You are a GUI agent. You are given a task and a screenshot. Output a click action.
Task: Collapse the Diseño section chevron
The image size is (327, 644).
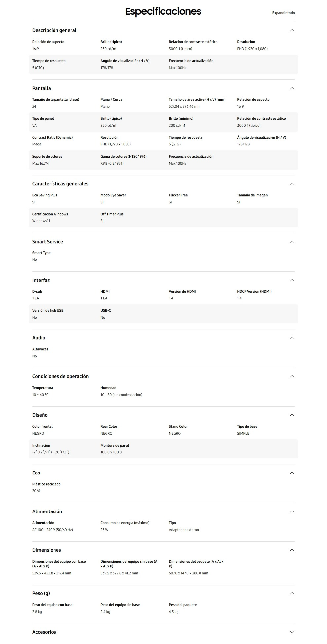[x=292, y=415]
